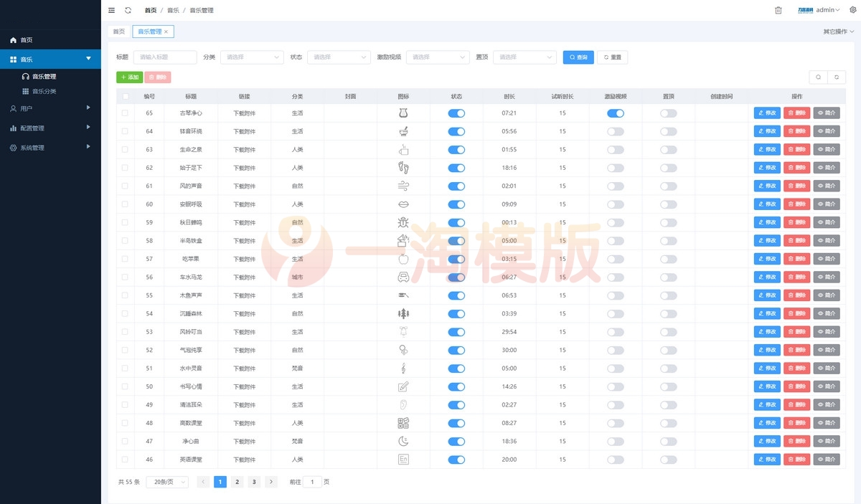Click 修改 button for 古琴净心

[x=767, y=113]
